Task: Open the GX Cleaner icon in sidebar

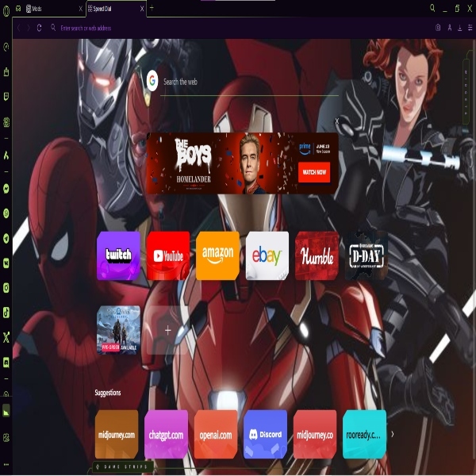Action: [x=6, y=72]
